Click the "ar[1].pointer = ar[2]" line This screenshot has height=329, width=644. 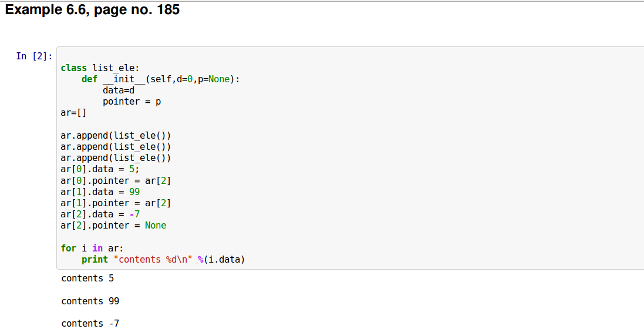pos(116,203)
